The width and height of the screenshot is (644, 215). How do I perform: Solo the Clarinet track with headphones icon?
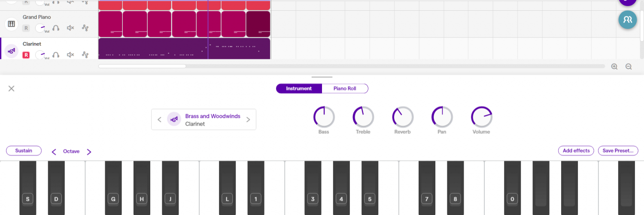56,55
